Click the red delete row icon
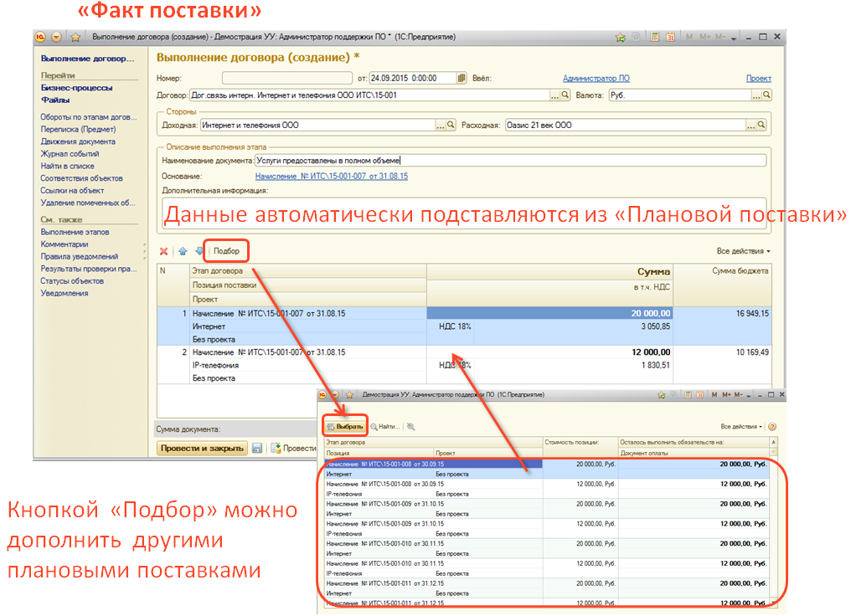Screen dimensions: 851x616 click(163, 251)
